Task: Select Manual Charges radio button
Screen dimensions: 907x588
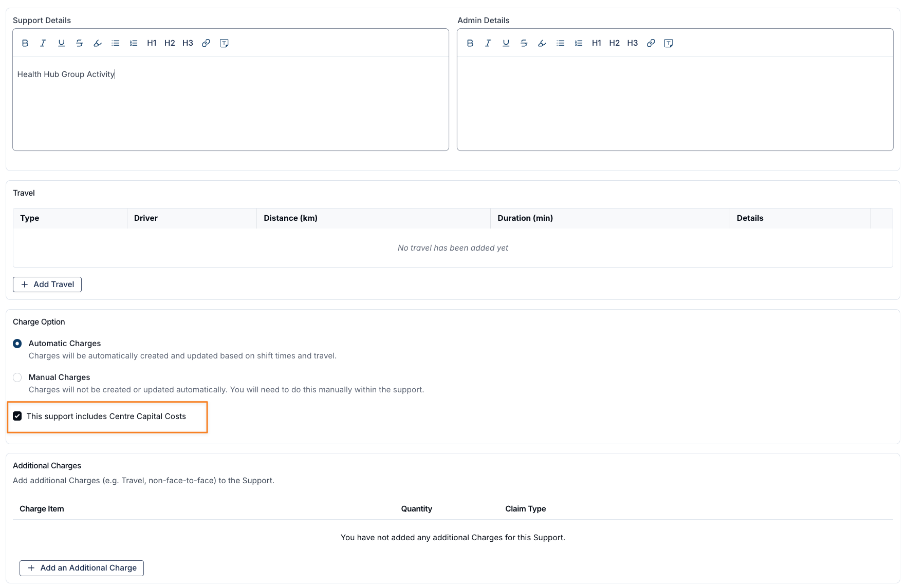Action: 17,377
